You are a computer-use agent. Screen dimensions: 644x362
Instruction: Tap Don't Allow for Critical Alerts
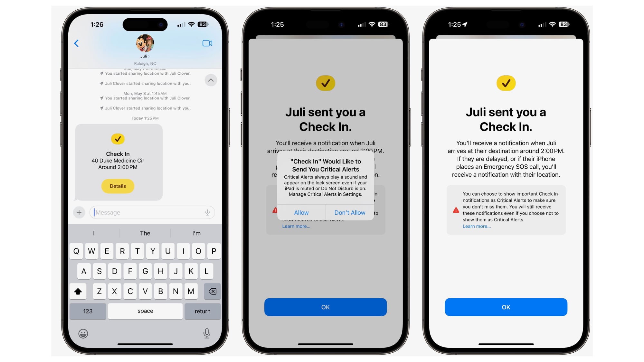(x=349, y=213)
